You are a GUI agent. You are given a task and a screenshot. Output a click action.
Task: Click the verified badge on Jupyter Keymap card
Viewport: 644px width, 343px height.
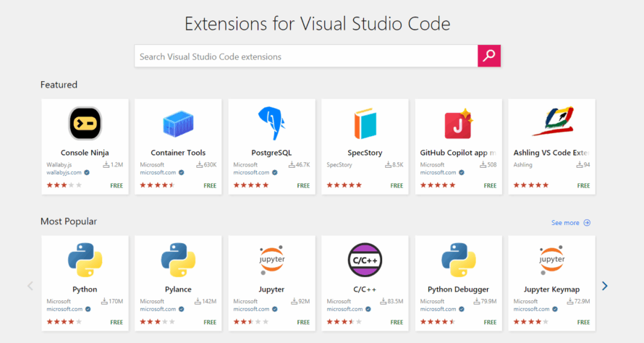pyautogui.click(x=555, y=309)
